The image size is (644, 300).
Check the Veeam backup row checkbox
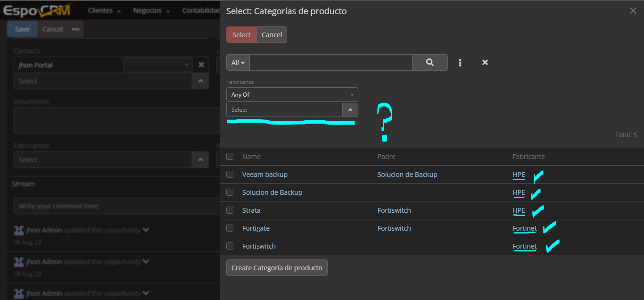(x=230, y=175)
